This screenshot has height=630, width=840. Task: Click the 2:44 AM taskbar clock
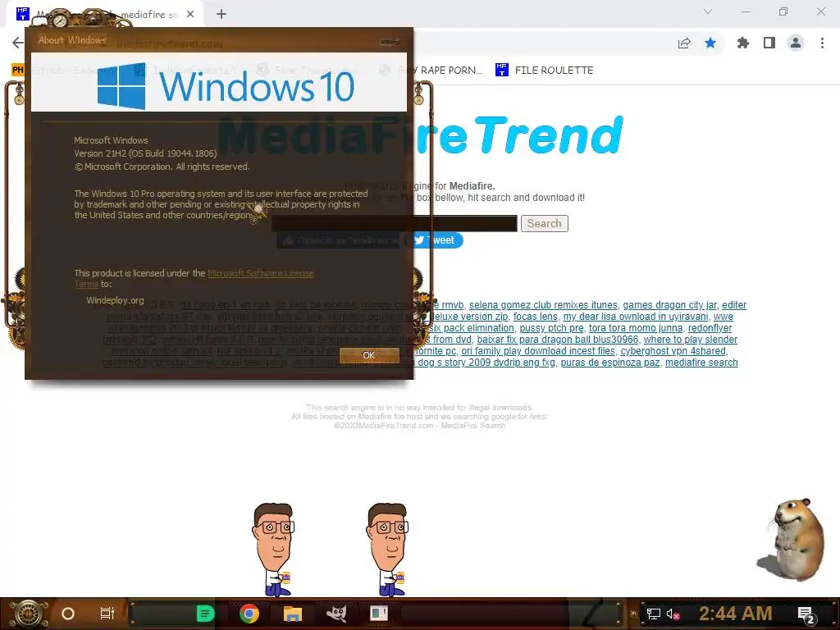pos(735,614)
